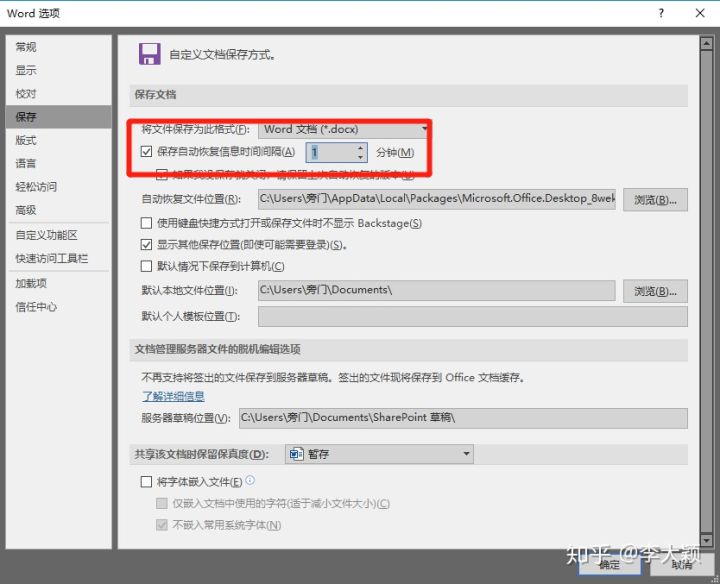Switch to 高级 options

click(x=59, y=210)
